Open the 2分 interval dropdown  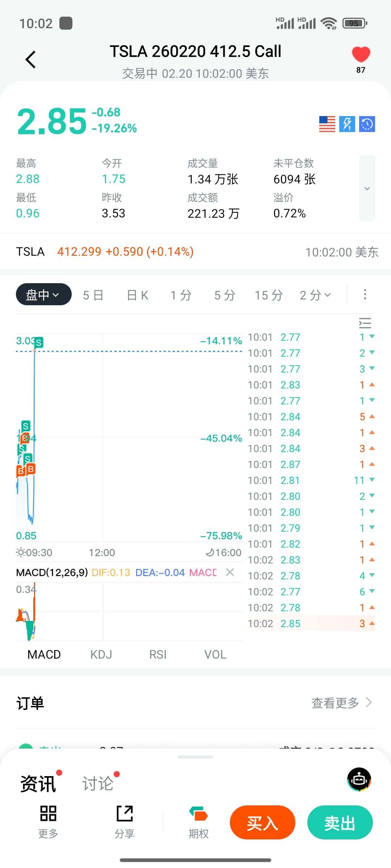pos(315,295)
